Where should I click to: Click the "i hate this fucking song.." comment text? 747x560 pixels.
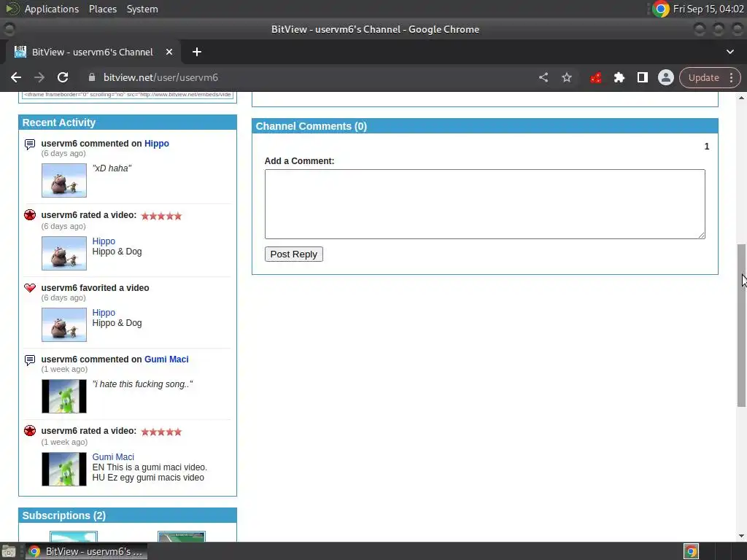142,384
